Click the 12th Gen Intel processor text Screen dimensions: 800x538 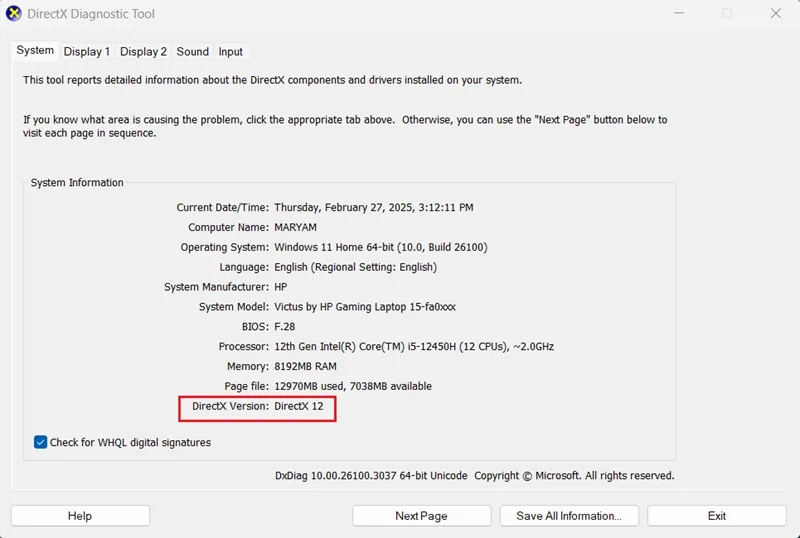point(414,347)
